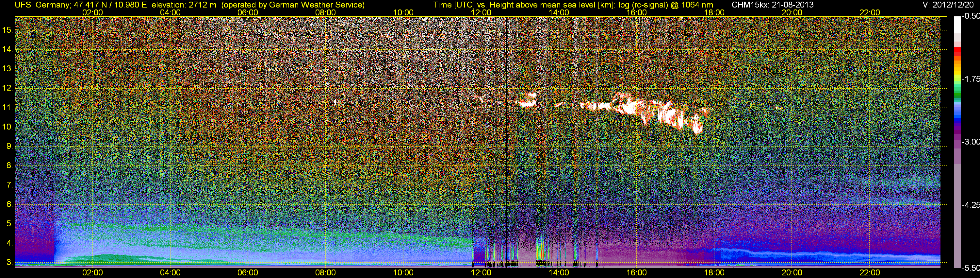Click the '-0.50' color scale value
The height and width of the screenshot is (278, 980).
[x=971, y=16]
